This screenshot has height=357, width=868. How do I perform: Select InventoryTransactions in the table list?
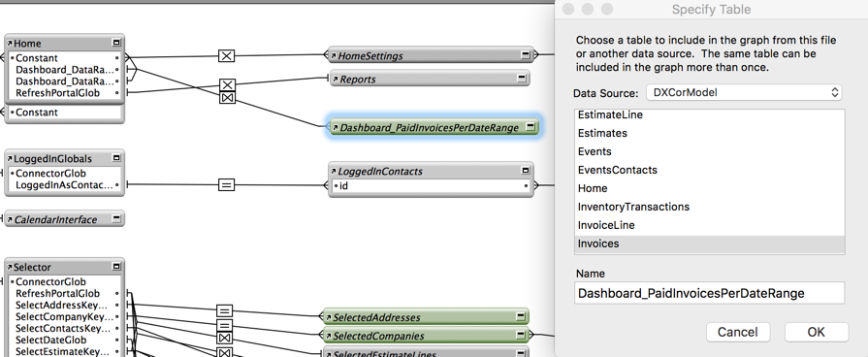(x=710, y=207)
